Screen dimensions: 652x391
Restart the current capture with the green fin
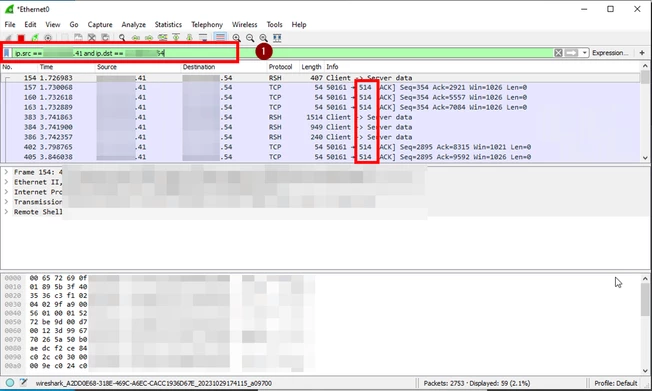click(35, 38)
